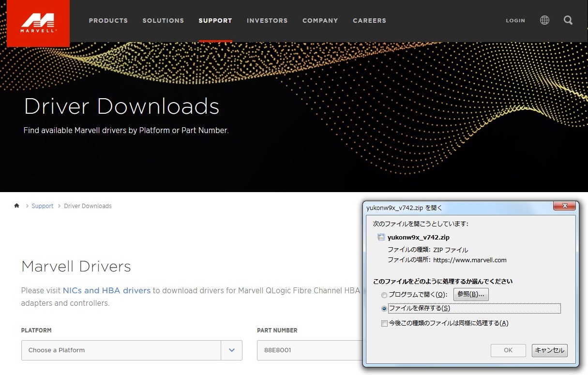Open the SOLUTIONS menu
The image size is (588, 375).
(163, 20)
